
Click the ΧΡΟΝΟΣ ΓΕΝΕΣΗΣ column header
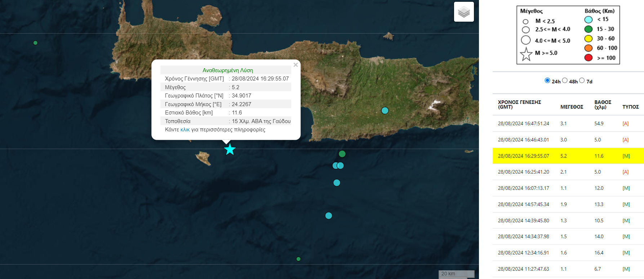point(519,104)
